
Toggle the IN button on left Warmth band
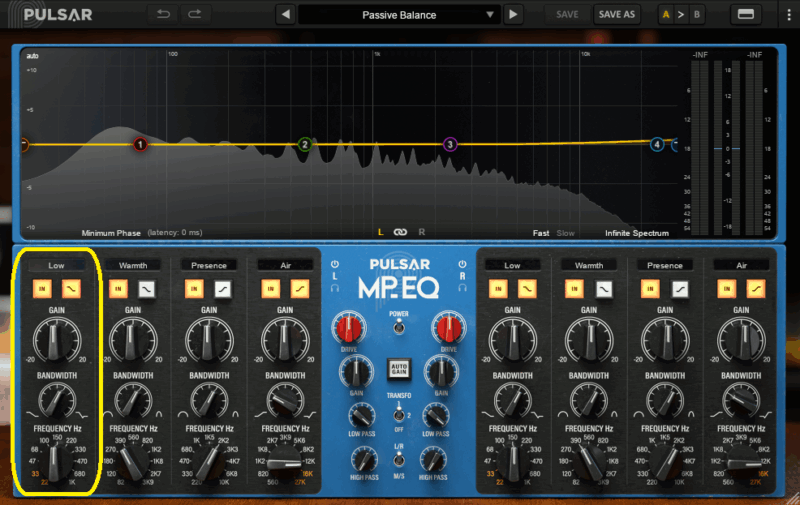point(118,288)
